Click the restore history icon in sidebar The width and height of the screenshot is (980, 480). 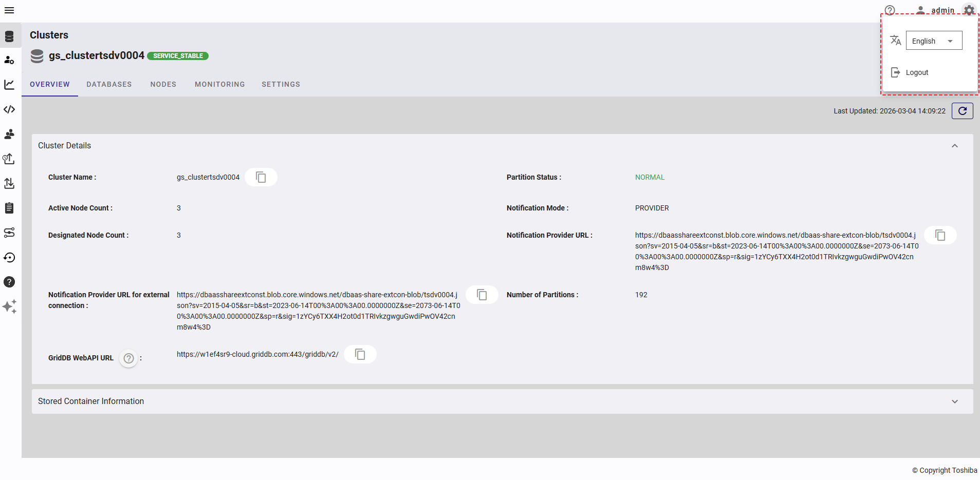(x=9, y=257)
